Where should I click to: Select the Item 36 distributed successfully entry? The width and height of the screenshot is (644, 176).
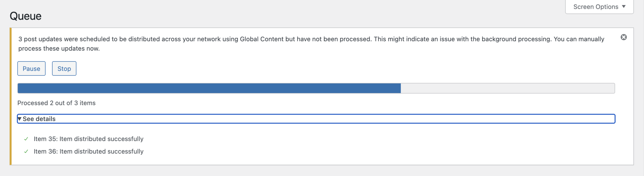[x=89, y=151]
